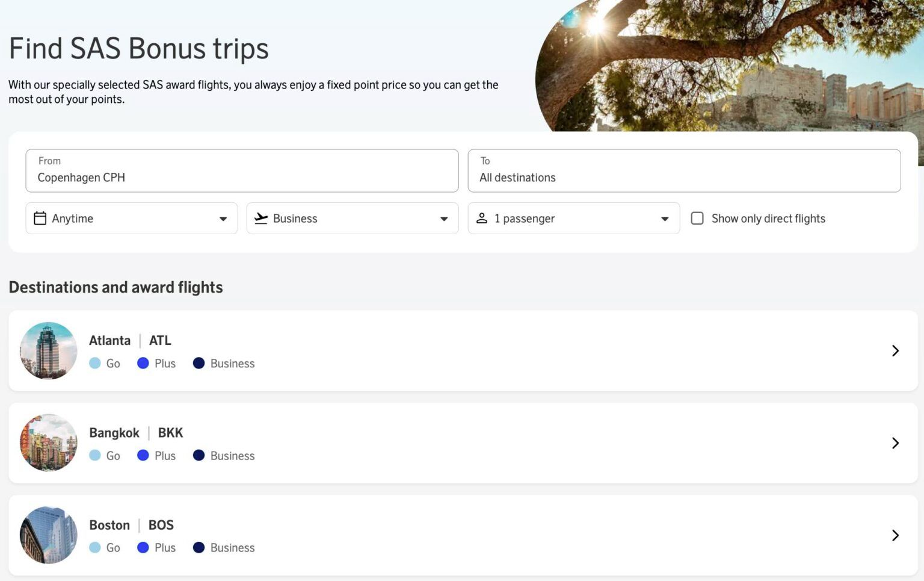The width and height of the screenshot is (924, 581).
Task: Expand the 1 passenger dropdown
Action: click(665, 219)
